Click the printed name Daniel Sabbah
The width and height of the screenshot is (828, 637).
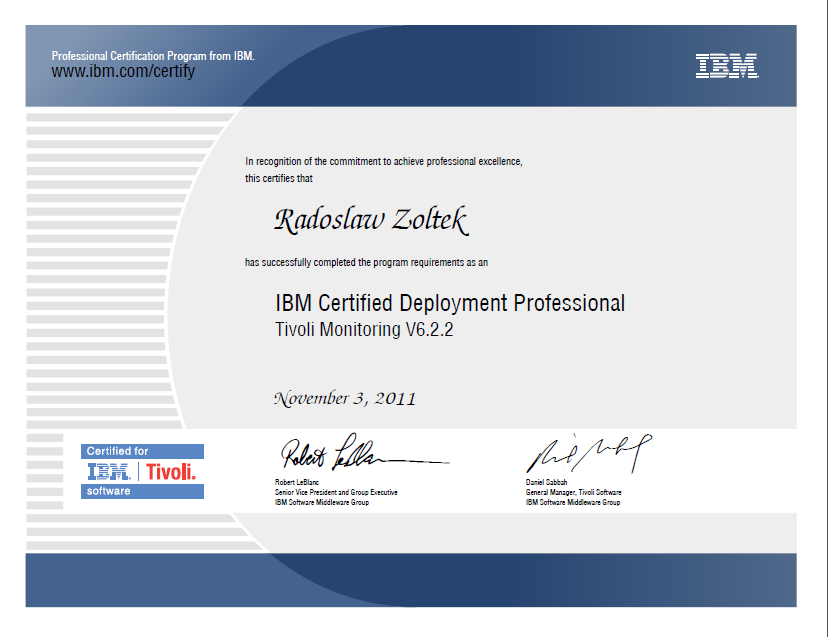click(x=548, y=482)
